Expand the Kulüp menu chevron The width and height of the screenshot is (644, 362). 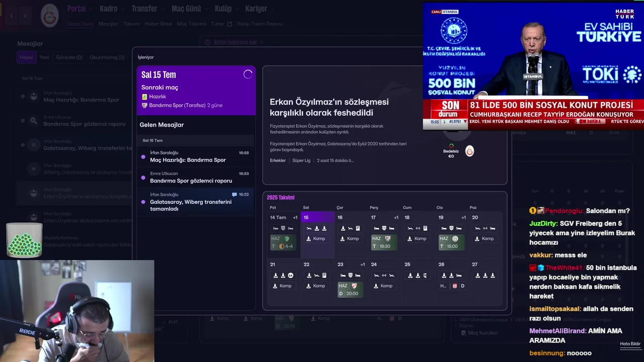pos(237,9)
